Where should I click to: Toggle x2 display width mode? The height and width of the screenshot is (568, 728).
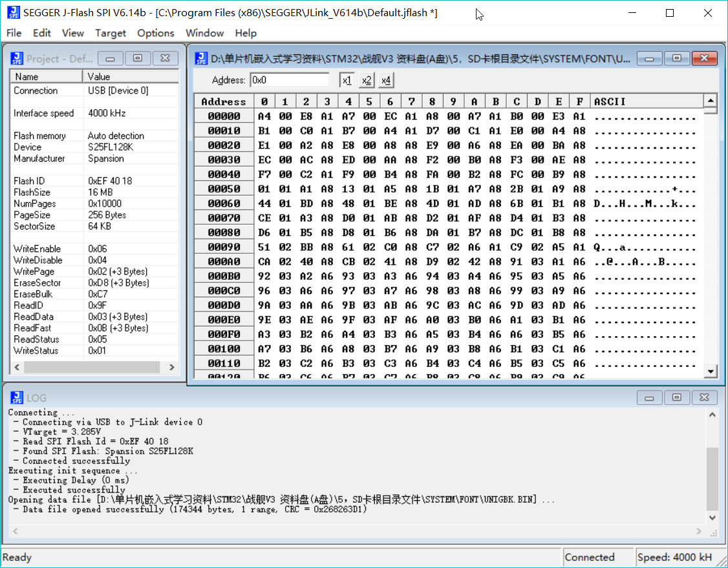point(367,80)
